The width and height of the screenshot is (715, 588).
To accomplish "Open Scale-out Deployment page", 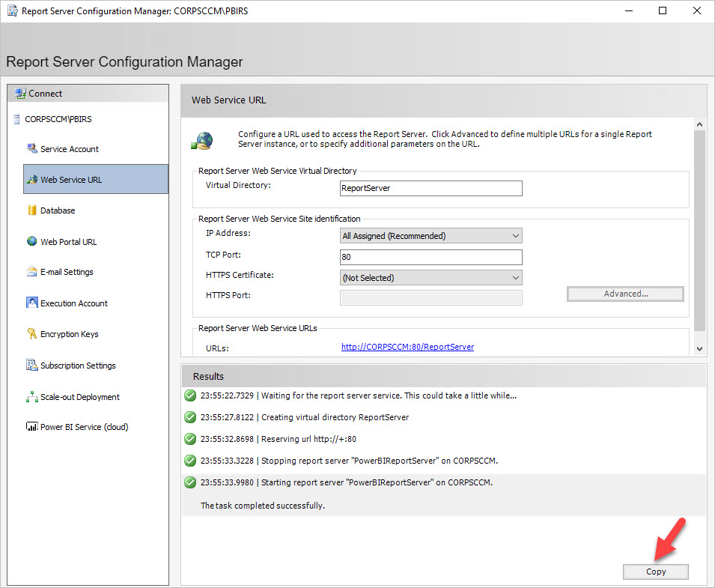I will [x=80, y=397].
